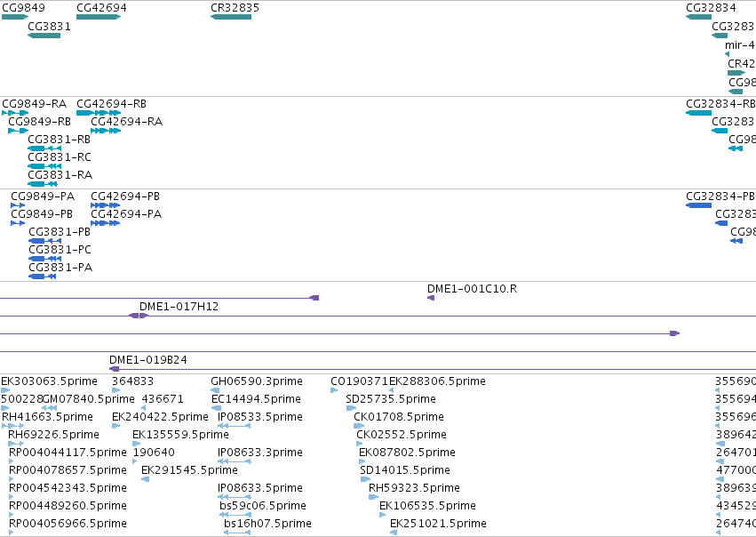Viewport: 756px width, 537px height.
Task: Select the SD14015.5prime EST
Action: [365, 480]
